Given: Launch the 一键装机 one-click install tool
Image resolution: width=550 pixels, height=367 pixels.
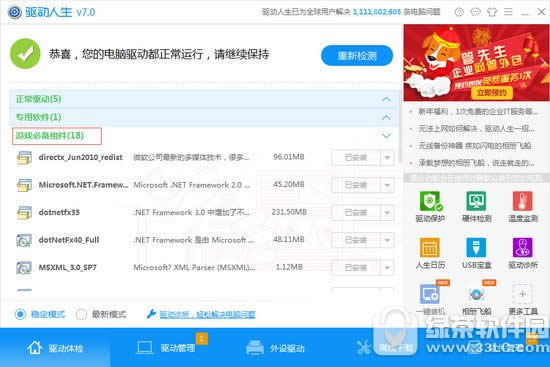Looking at the screenshot, I should tap(430, 299).
